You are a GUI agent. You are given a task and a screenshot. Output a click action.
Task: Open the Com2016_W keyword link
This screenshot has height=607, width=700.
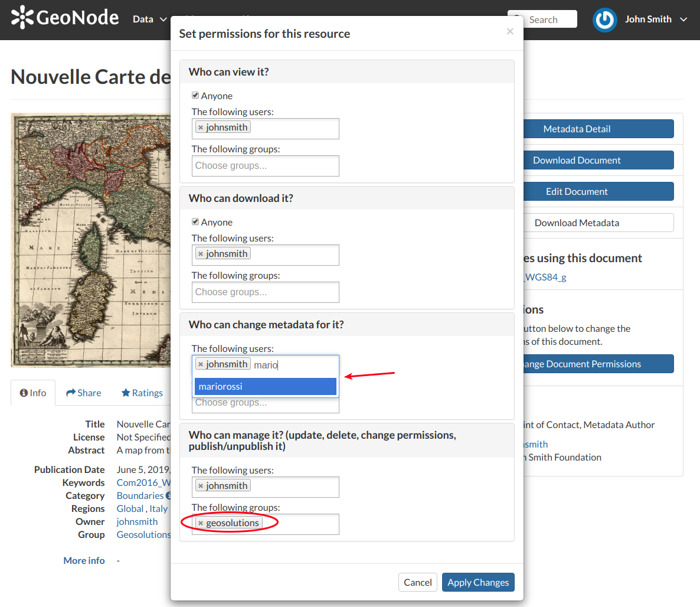pos(143,482)
